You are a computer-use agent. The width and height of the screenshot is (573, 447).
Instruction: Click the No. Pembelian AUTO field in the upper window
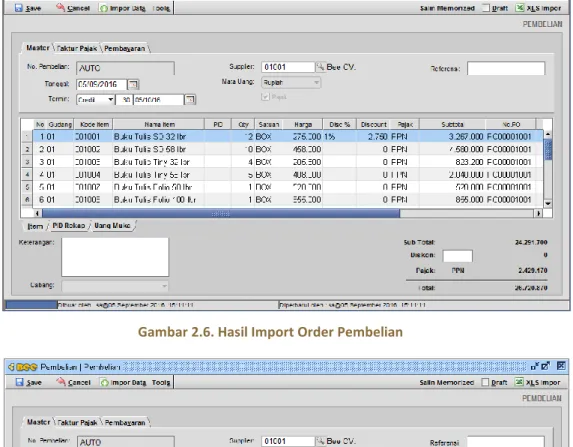[x=125, y=68]
